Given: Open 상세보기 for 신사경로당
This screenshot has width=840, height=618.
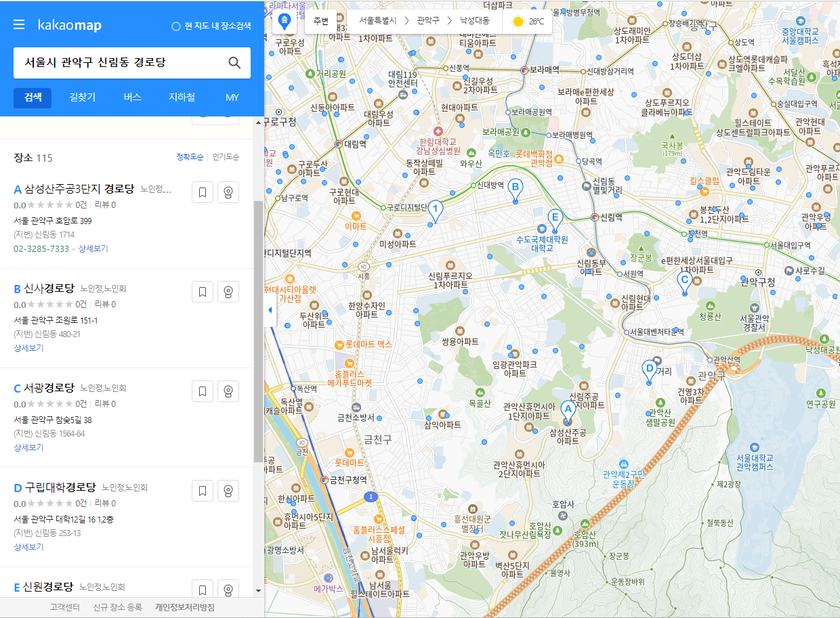Looking at the screenshot, I should 28,348.
